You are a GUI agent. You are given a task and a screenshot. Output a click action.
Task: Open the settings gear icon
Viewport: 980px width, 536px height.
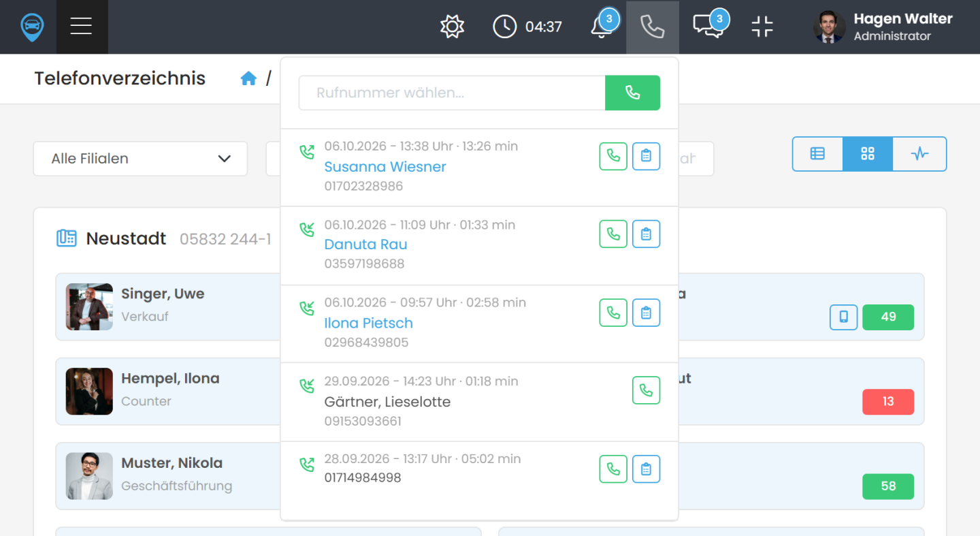click(452, 27)
